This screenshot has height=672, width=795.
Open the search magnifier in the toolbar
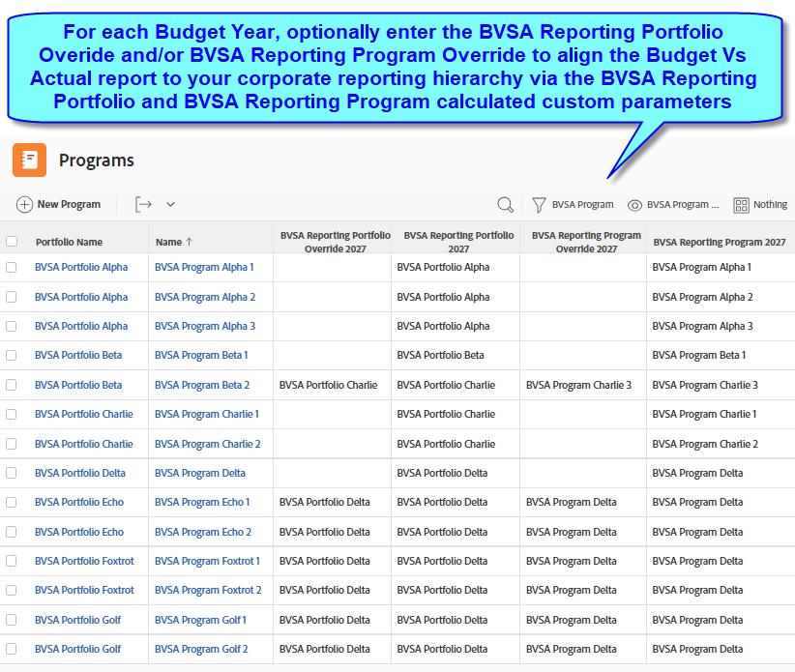pos(505,205)
